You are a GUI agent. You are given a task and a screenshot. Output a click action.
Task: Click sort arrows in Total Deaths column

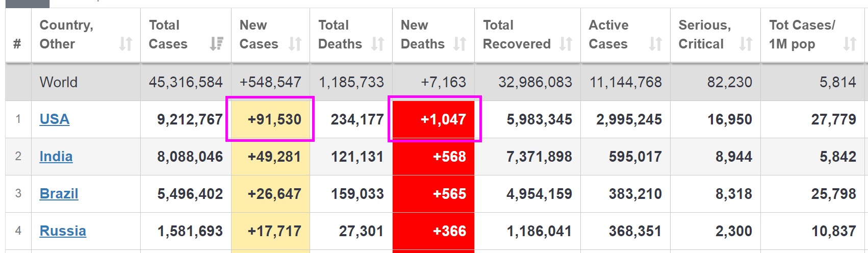(x=377, y=44)
